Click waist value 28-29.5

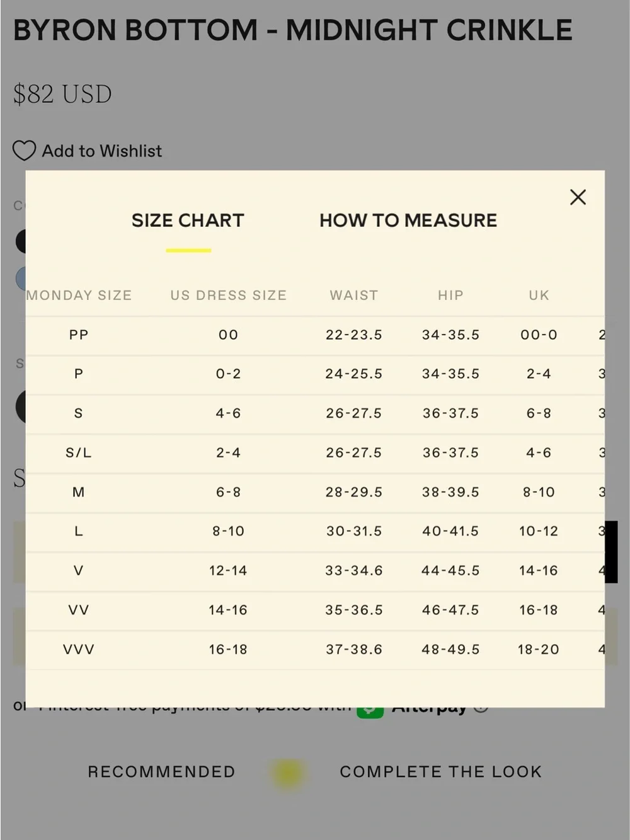tap(354, 492)
